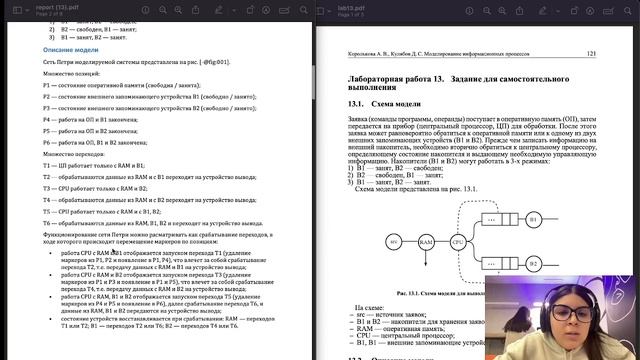Click line starting "P1 — состояние оперативной памяти"
Screen dimensions: 640x360
point(122,85)
